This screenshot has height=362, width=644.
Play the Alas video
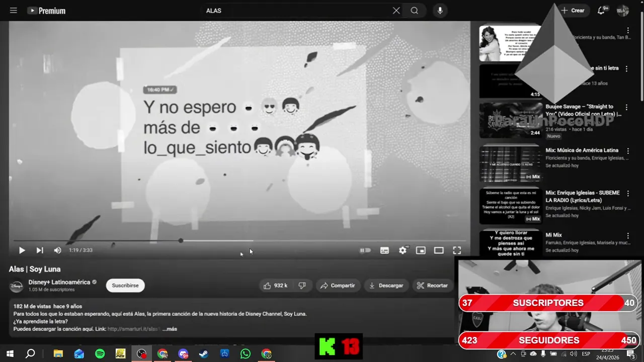22,250
